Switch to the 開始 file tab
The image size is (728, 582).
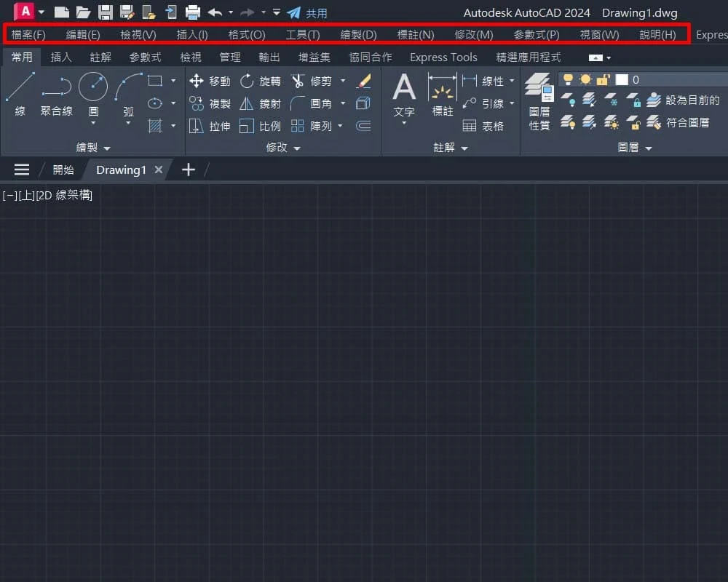click(x=63, y=170)
